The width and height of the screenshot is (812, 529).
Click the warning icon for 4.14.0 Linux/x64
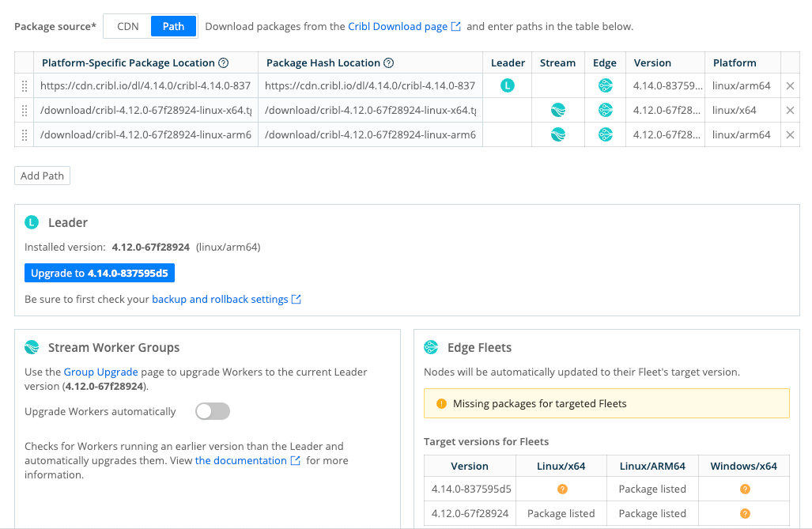562,489
